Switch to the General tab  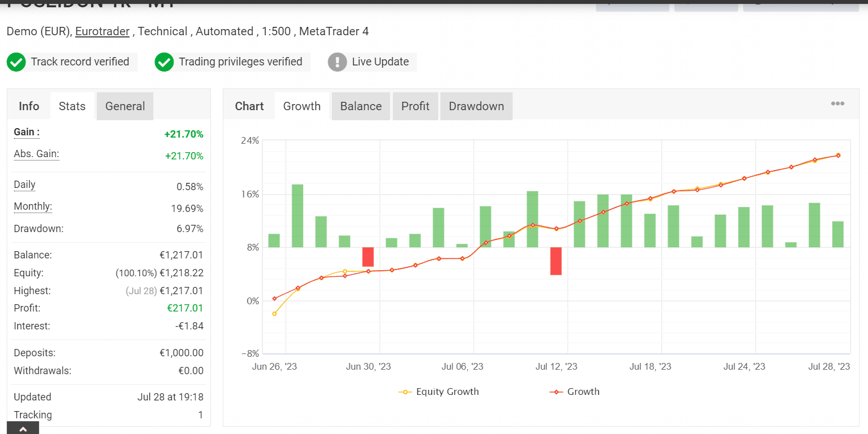click(125, 106)
